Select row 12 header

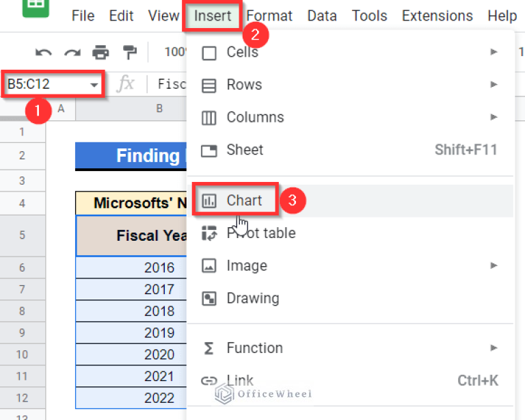point(23,398)
